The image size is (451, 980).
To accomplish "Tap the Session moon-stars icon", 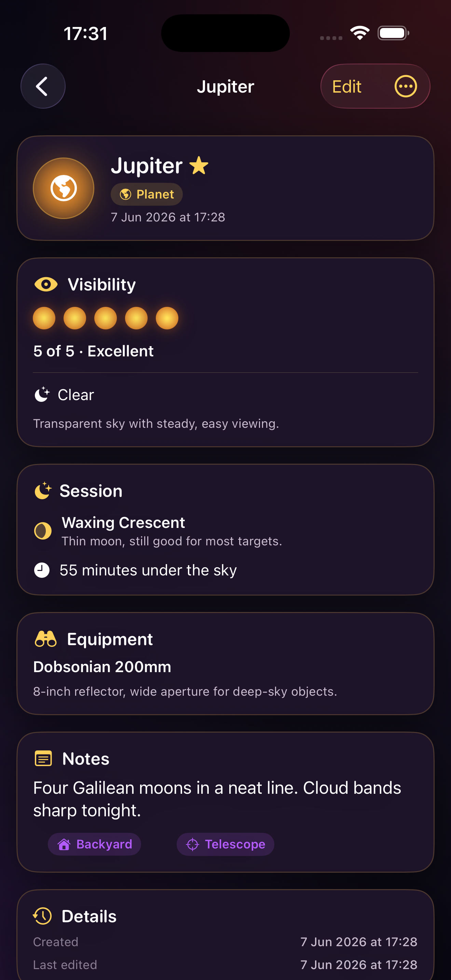I will [x=43, y=491].
